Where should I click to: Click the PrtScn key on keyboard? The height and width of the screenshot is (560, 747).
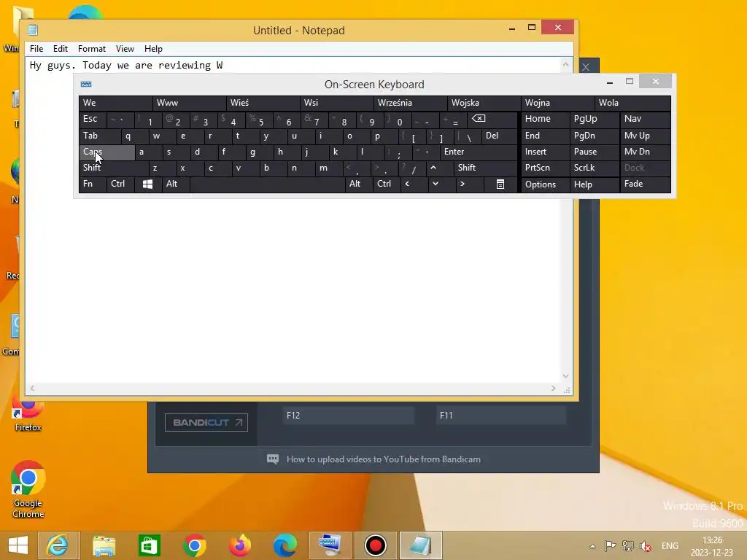(546, 168)
